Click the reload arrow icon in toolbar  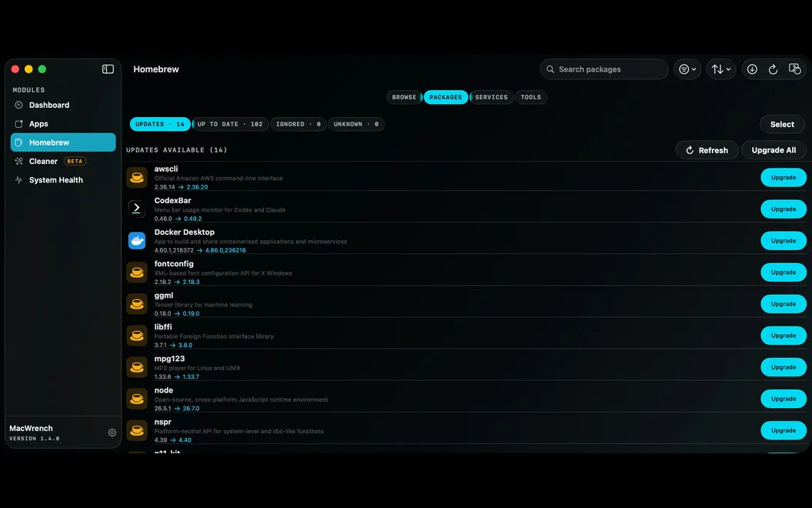773,69
